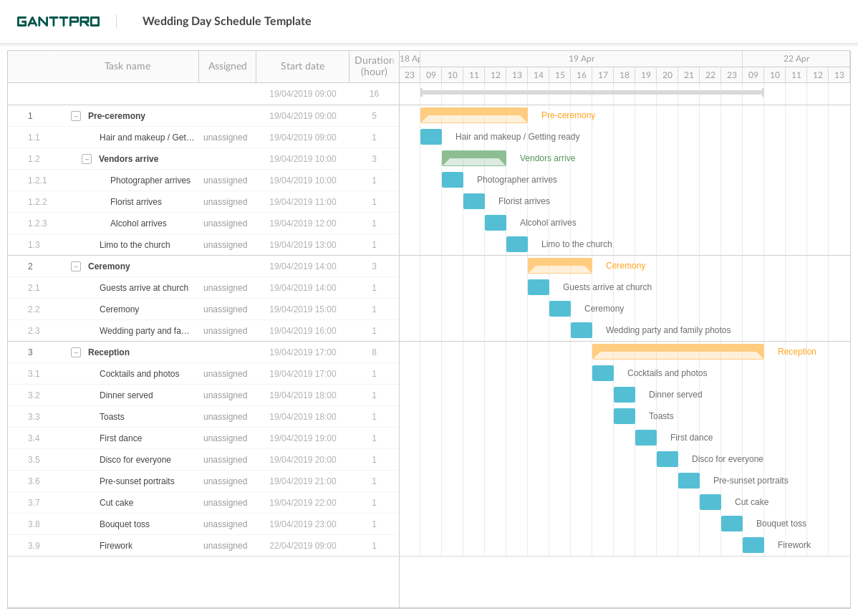Select the Reception bar on the Gantt chart

678,351
